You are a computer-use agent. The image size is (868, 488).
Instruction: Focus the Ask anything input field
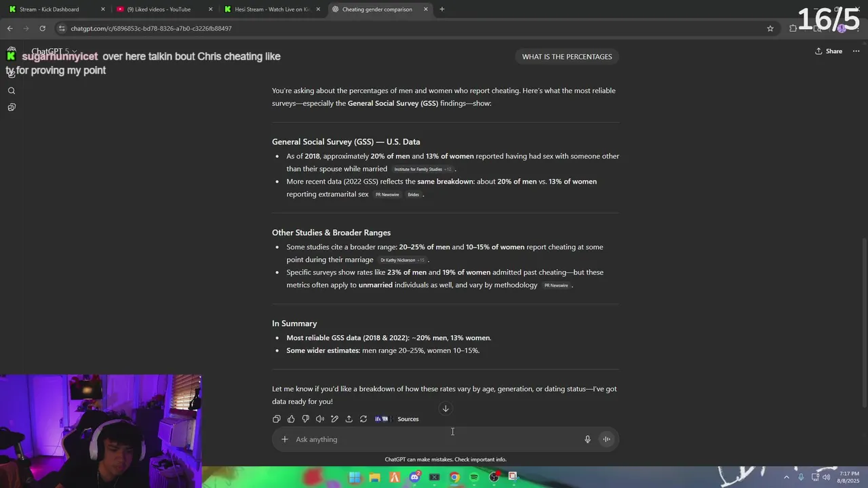[x=434, y=439]
